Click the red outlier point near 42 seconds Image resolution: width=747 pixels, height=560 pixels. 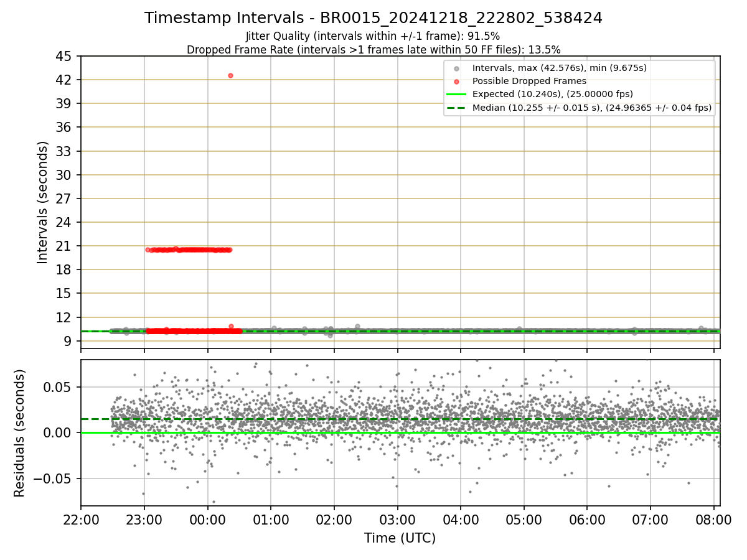point(230,75)
